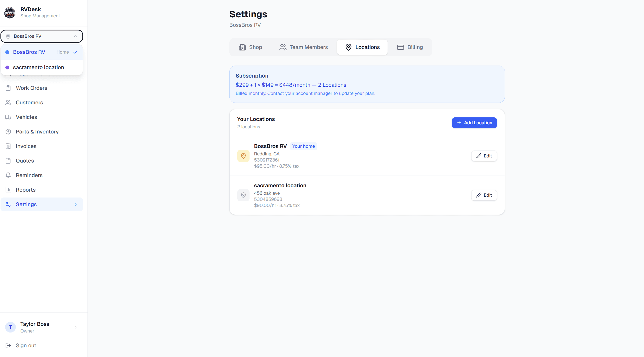Click the Settings sliders icon in sidebar
644x357 pixels.
(x=8, y=204)
